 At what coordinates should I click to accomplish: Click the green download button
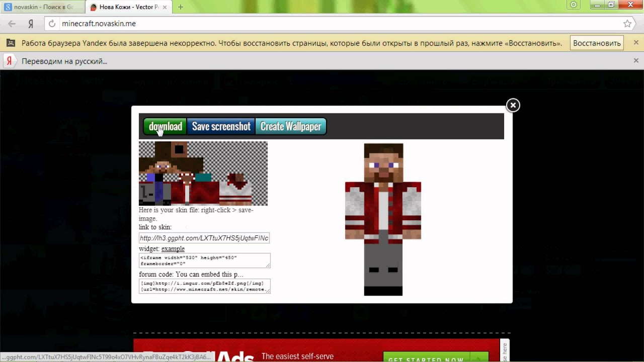(165, 126)
